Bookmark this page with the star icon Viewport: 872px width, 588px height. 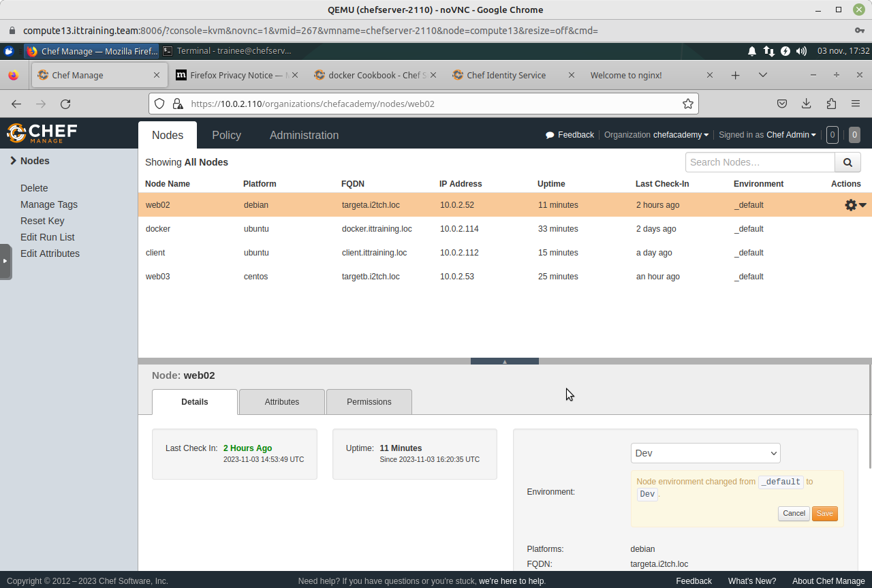[688, 104]
